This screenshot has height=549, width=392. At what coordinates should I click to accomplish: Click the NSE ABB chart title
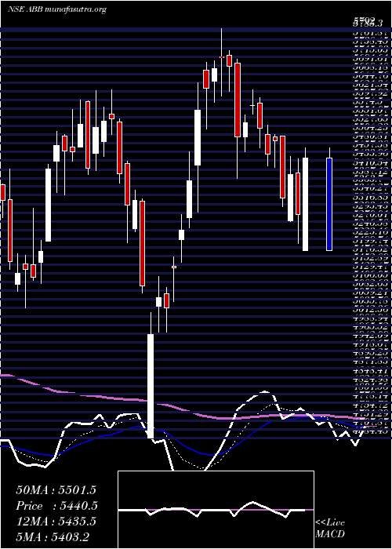click(56, 9)
